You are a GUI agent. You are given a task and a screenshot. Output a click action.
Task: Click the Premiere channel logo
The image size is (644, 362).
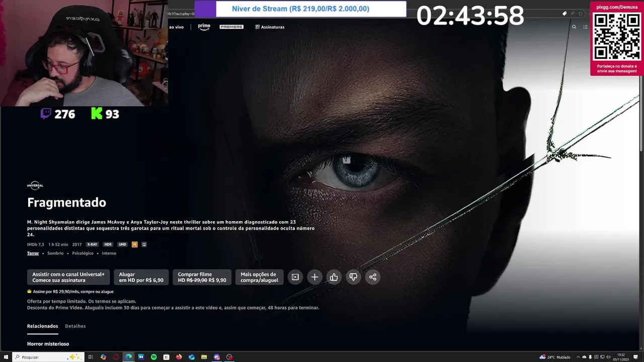coord(231,27)
